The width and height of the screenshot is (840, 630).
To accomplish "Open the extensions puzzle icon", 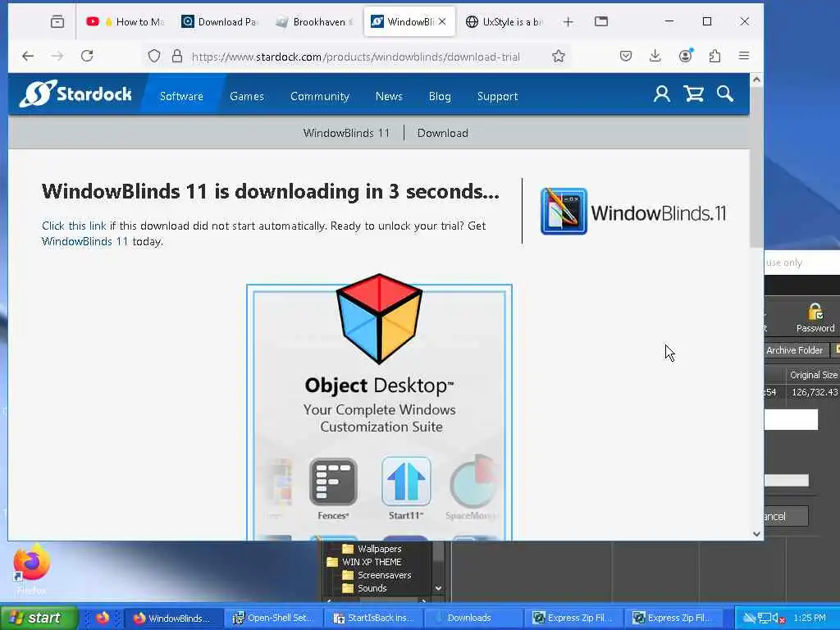I will point(714,56).
